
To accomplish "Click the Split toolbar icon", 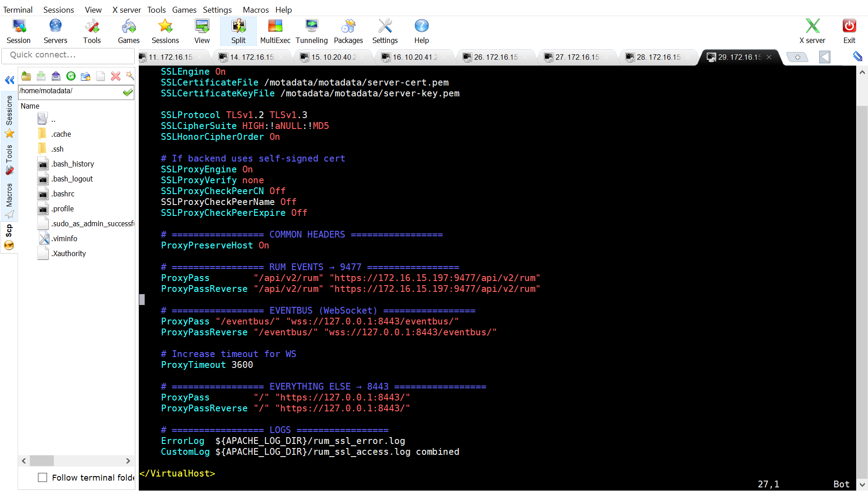I will (x=238, y=31).
